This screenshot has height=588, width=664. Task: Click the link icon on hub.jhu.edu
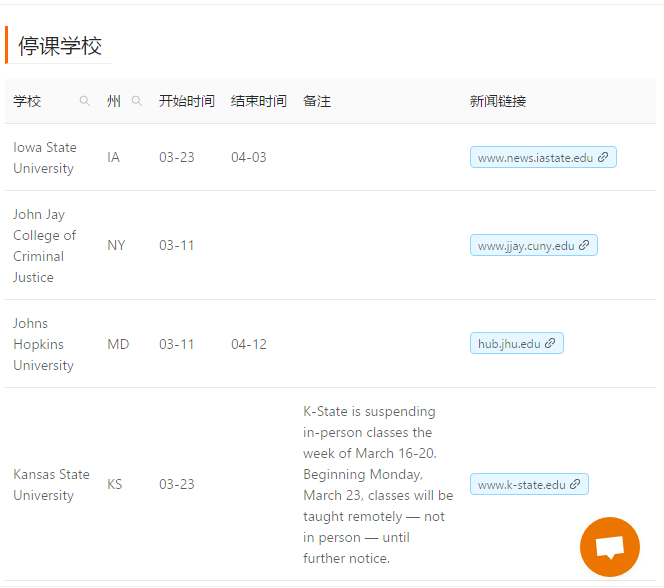(550, 343)
